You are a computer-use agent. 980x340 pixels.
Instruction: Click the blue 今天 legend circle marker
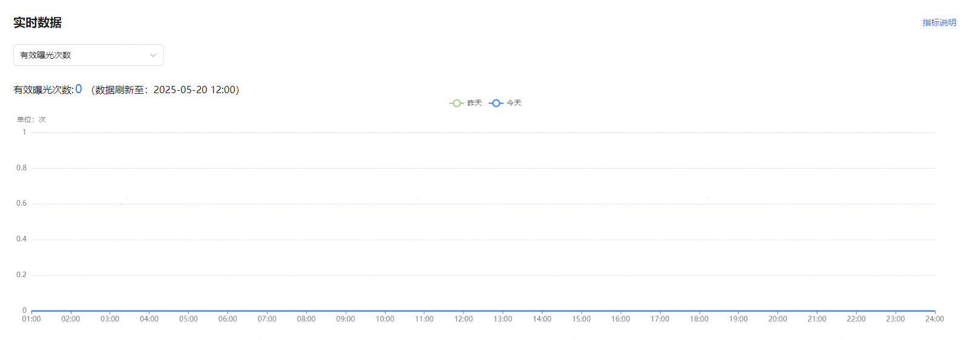pos(496,103)
